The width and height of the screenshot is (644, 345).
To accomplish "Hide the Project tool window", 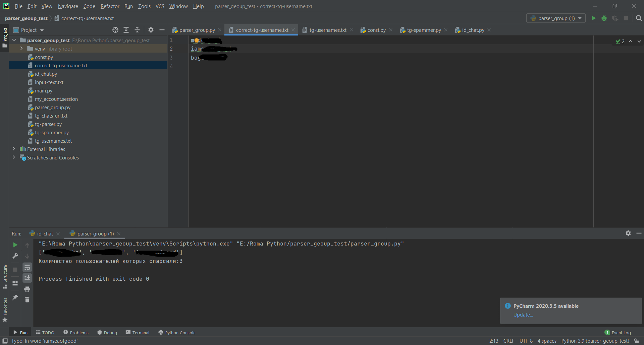I will (x=162, y=30).
